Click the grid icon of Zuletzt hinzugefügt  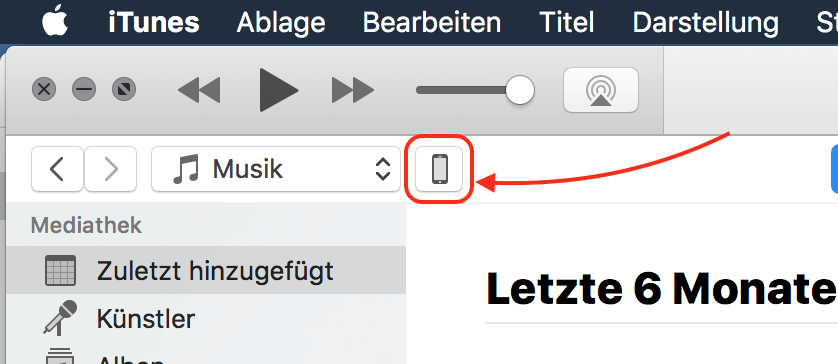(x=60, y=270)
